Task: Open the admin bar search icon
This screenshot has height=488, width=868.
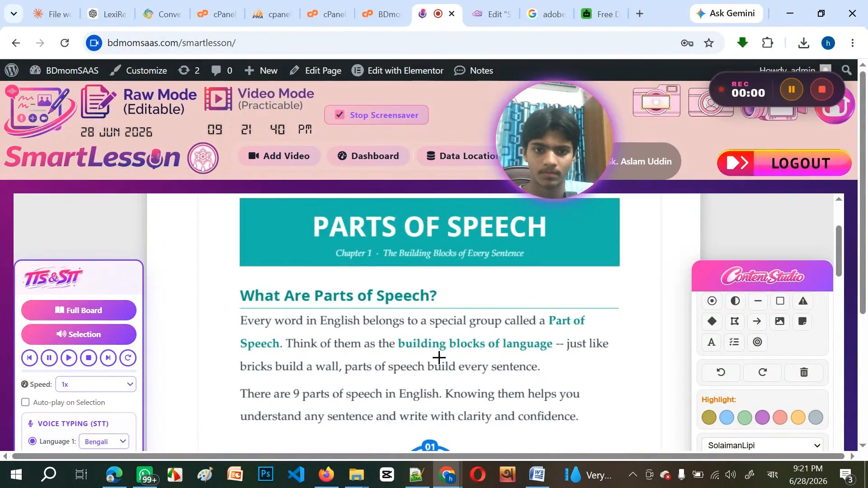Action: [x=847, y=70]
